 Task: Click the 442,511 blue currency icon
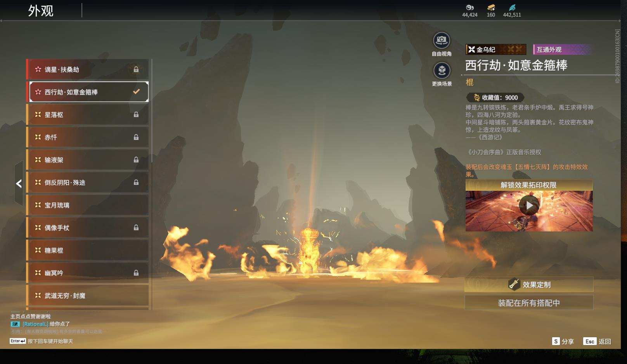512,7
